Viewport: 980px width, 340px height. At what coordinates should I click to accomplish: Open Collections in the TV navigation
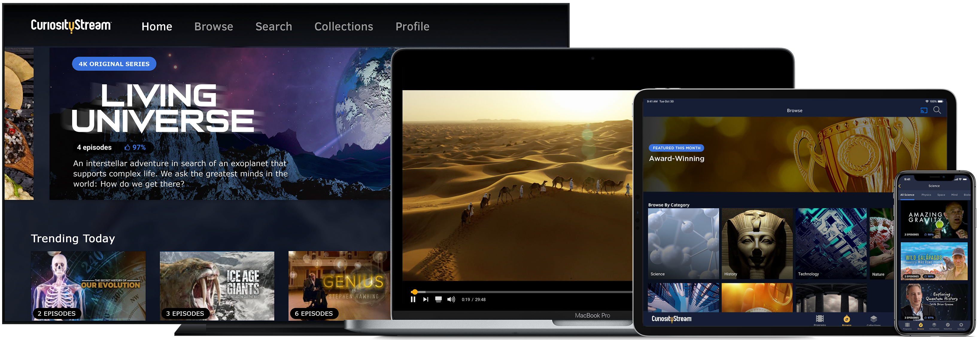pyautogui.click(x=344, y=26)
